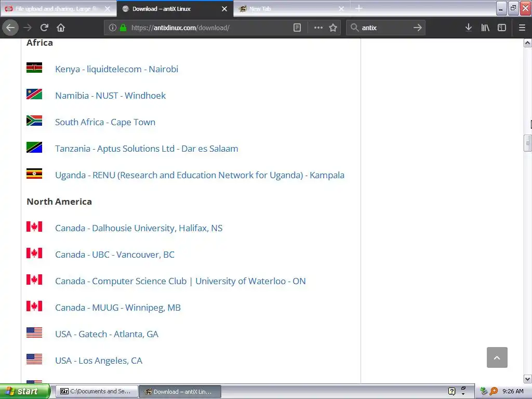The width and height of the screenshot is (532, 399).
Task: Open the University of Waterloo mirror link
Action: pyautogui.click(x=180, y=281)
